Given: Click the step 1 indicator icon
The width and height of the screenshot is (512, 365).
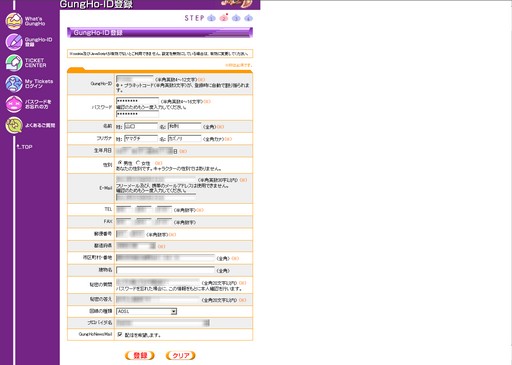Looking at the screenshot, I should click(x=211, y=18).
